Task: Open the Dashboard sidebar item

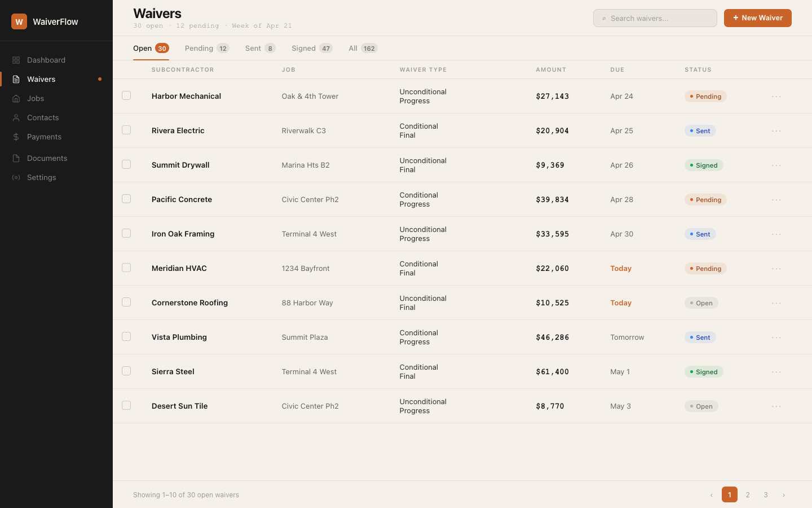Action: [56, 60]
